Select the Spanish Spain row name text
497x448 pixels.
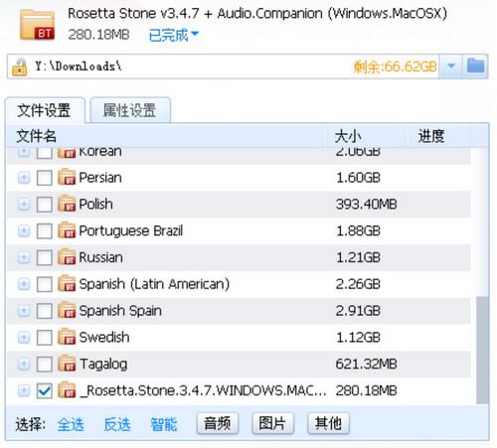(120, 311)
